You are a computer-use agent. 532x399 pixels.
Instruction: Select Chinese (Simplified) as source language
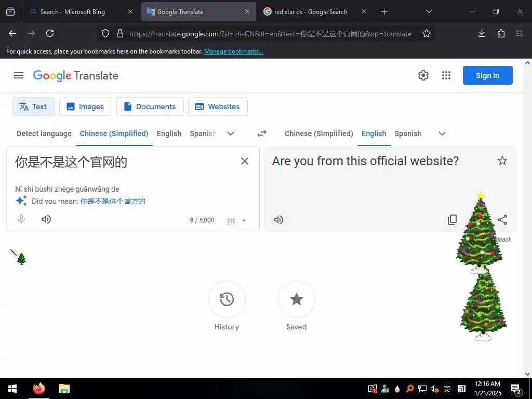point(114,134)
